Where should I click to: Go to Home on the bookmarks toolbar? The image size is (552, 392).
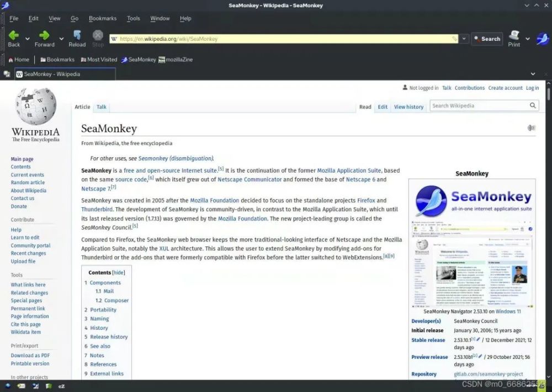coord(19,60)
